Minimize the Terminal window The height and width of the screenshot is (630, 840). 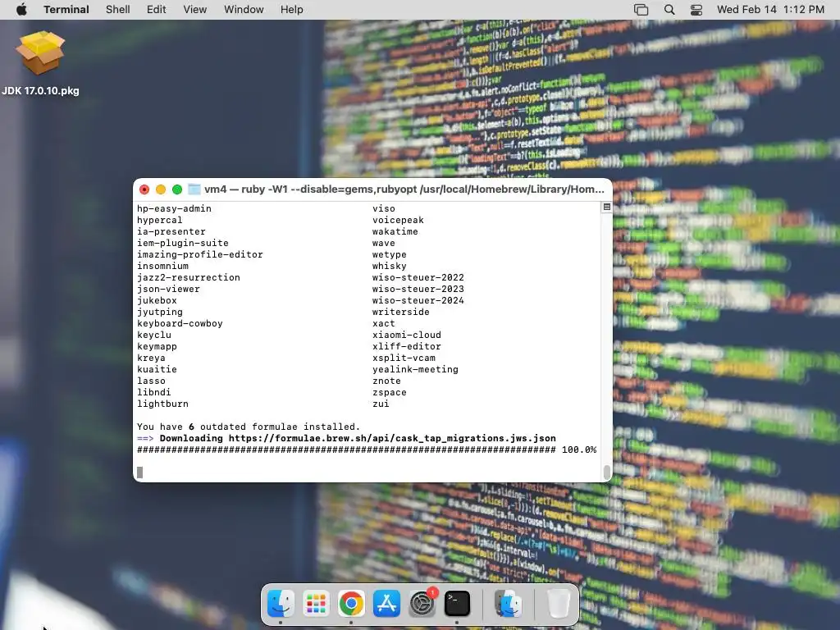pos(161,189)
